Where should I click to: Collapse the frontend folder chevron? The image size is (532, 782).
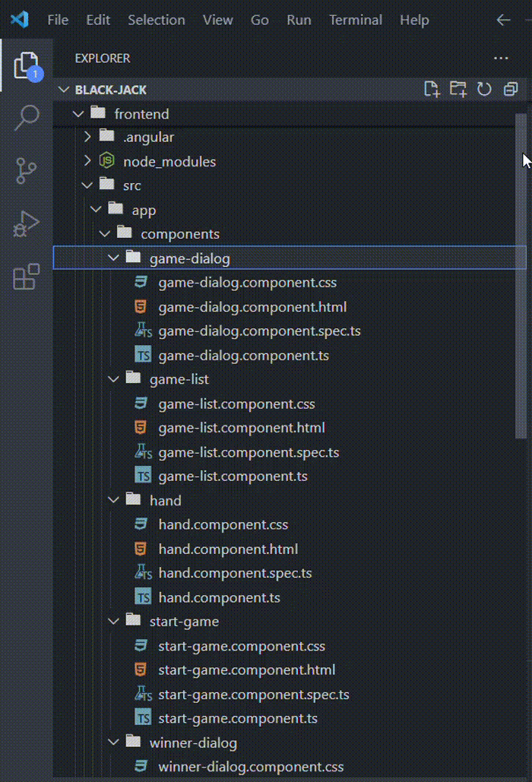78,113
